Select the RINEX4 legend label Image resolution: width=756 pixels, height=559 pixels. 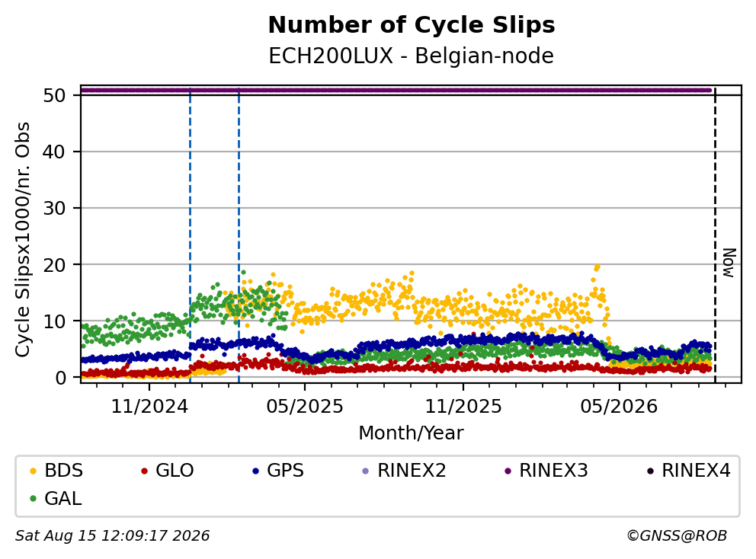697,471
